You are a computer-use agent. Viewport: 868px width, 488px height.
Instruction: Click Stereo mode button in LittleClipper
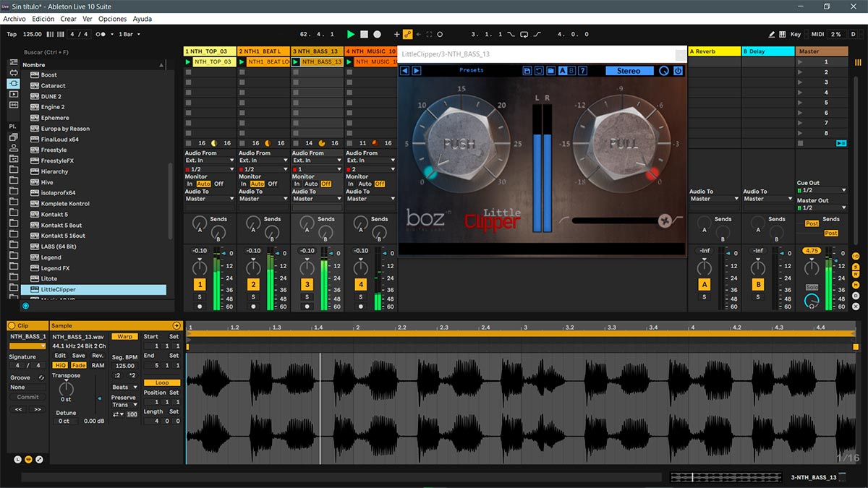click(x=629, y=71)
